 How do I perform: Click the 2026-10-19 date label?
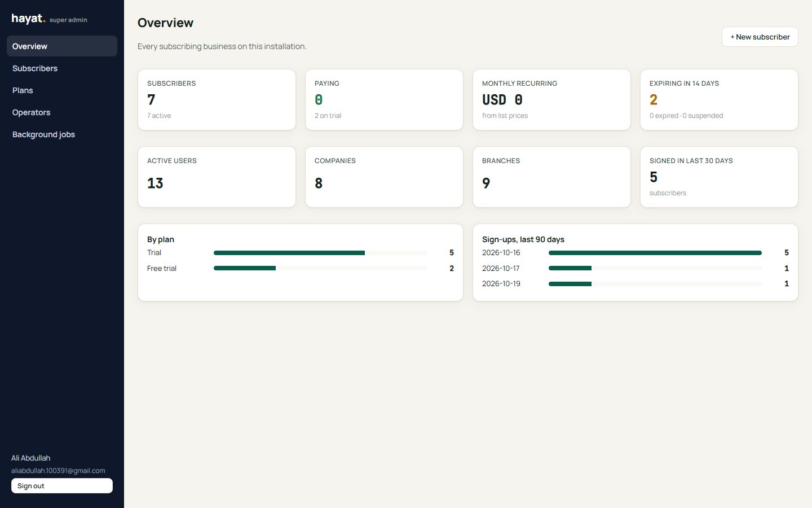pyautogui.click(x=501, y=283)
